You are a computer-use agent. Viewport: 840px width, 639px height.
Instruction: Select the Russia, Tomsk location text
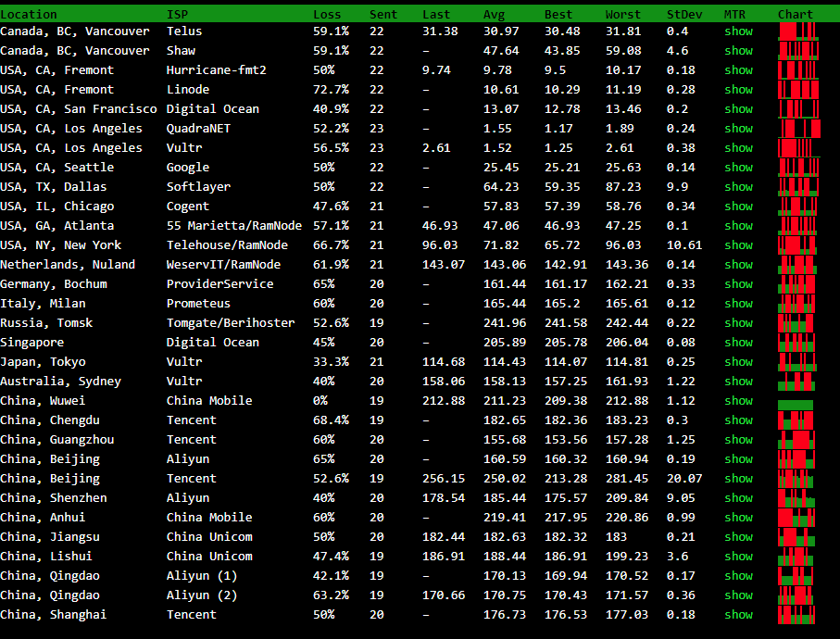(46, 323)
